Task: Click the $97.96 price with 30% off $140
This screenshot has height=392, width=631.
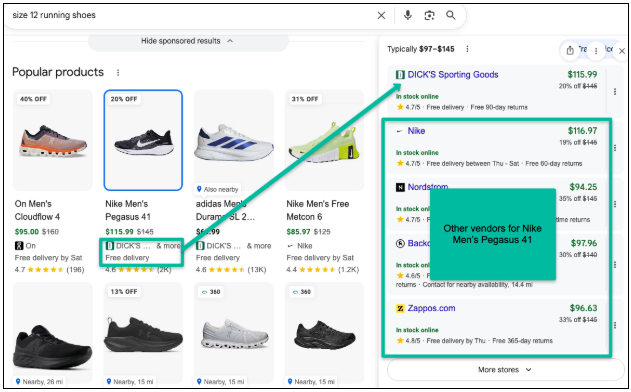Action: (x=584, y=243)
